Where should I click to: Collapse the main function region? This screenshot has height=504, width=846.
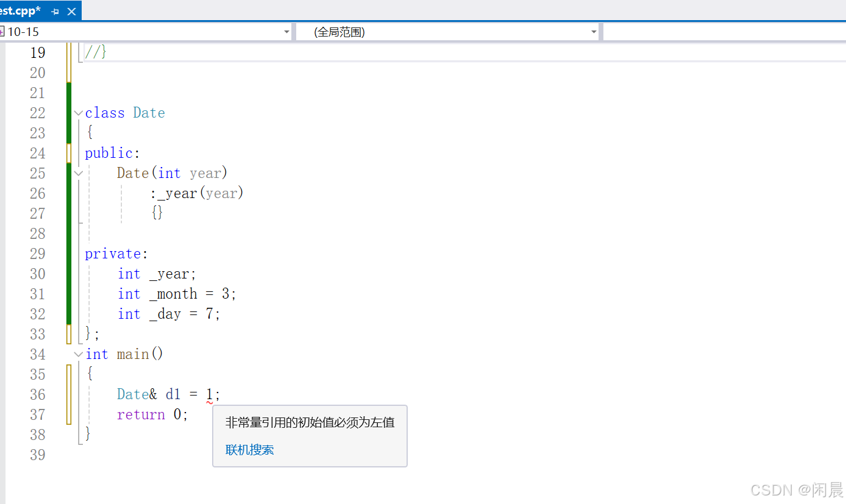(x=77, y=353)
